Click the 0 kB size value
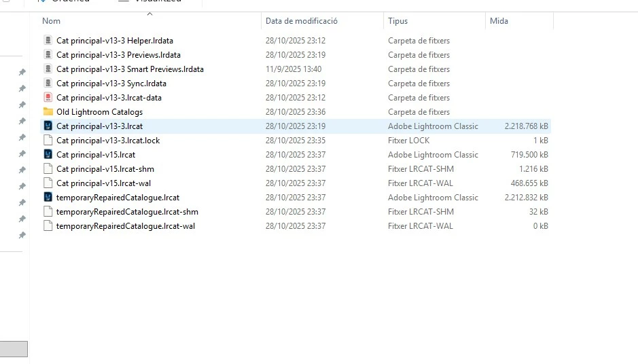 click(x=540, y=225)
